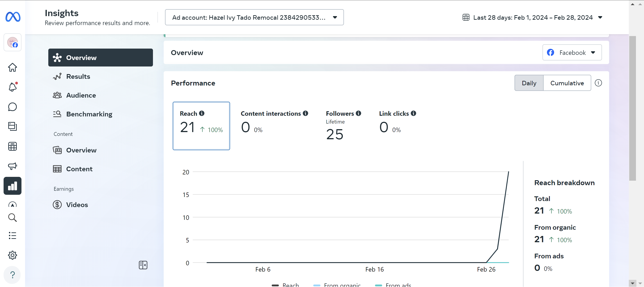Open the Facebook platform dropdown
Viewport: 644px width, 287px height.
[572, 53]
